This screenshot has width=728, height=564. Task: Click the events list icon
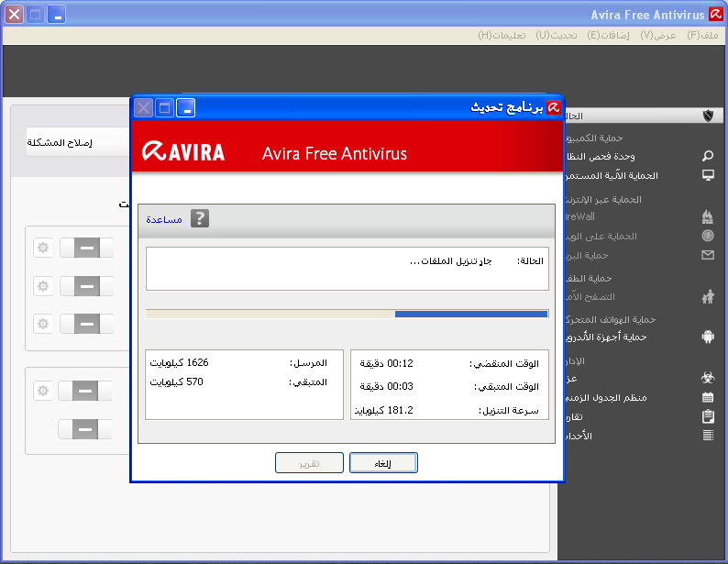click(708, 436)
